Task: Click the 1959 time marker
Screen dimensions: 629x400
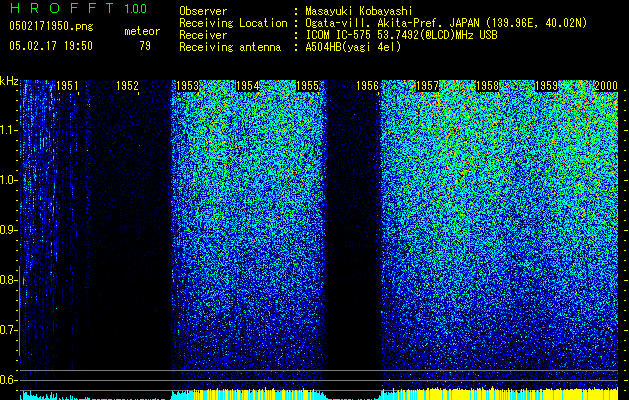Action: (x=547, y=86)
